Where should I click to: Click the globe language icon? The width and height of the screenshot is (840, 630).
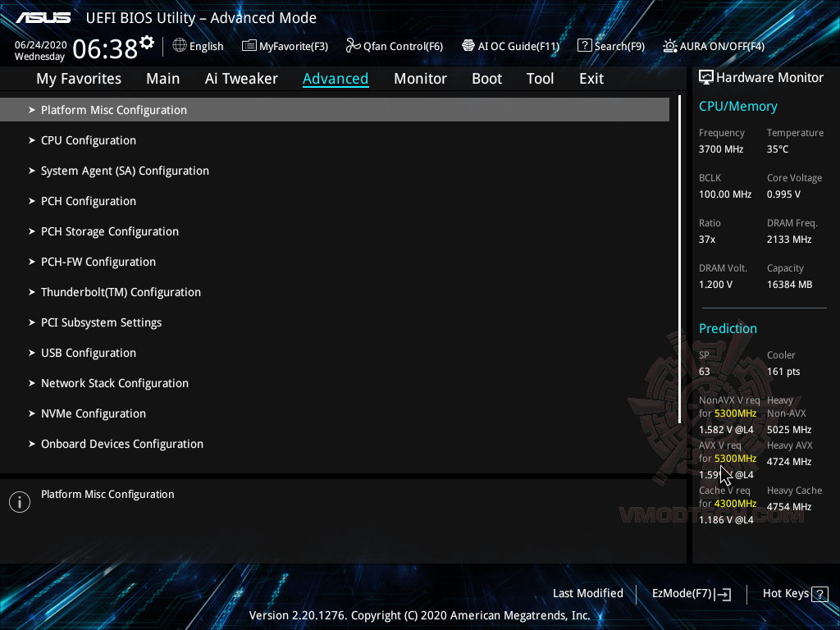(x=180, y=46)
